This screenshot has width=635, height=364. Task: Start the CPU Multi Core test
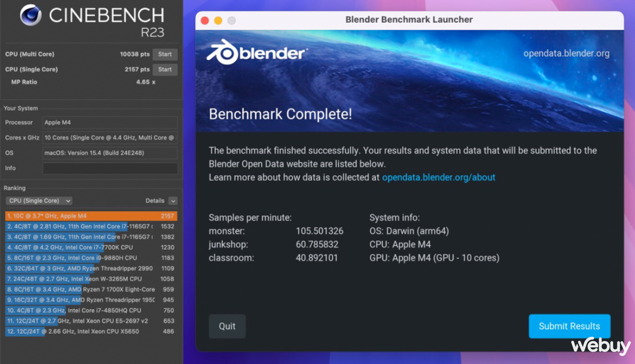(x=165, y=54)
